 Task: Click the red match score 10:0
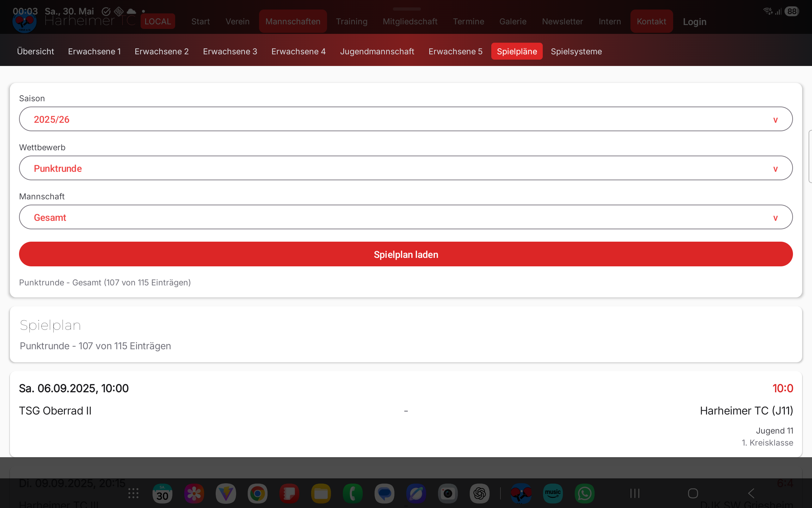[x=783, y=388]
